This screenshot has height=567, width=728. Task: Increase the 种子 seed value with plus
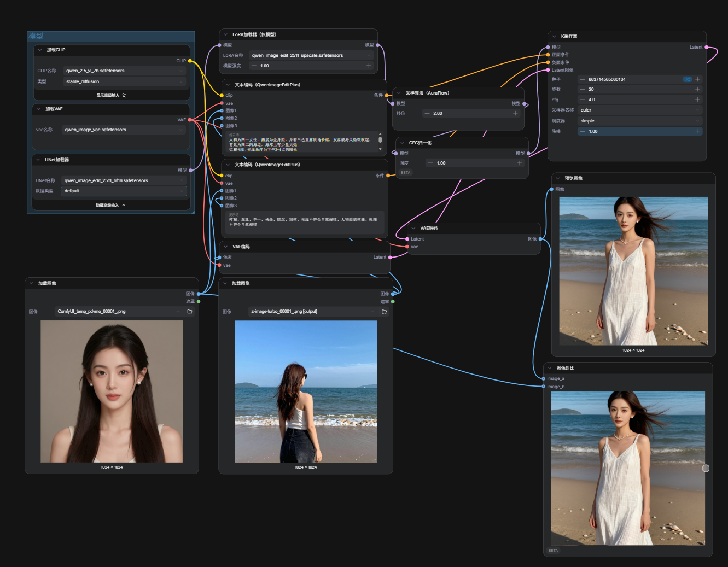click(x=697, y=79)
